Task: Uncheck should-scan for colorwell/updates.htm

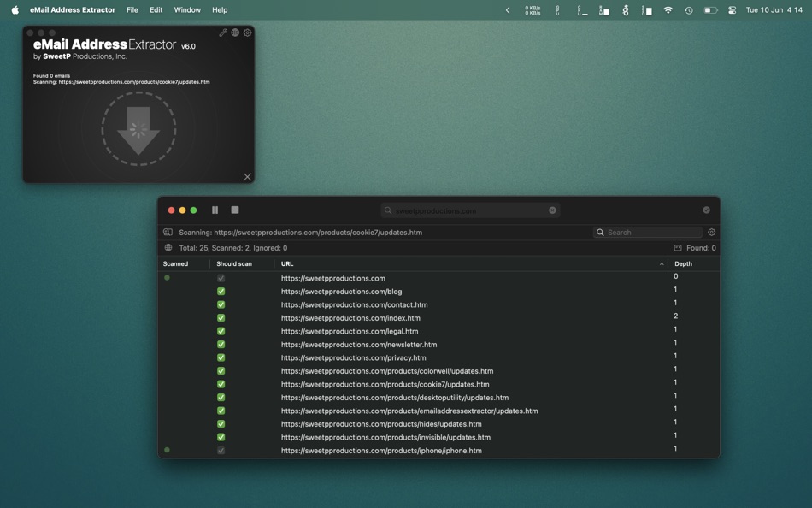Action: (x=221, y=371)
